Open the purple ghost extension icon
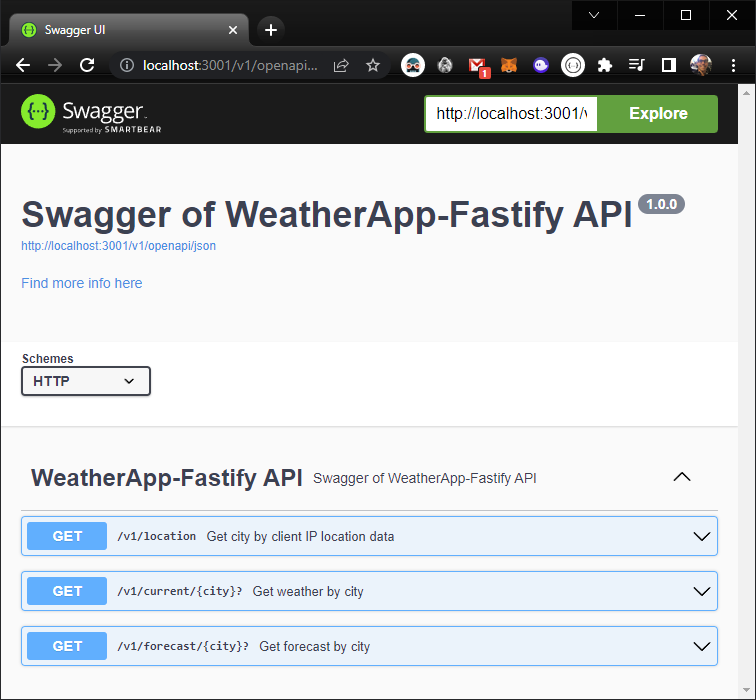This screenshot has height=700, width=756. click(x=540, y=65)
